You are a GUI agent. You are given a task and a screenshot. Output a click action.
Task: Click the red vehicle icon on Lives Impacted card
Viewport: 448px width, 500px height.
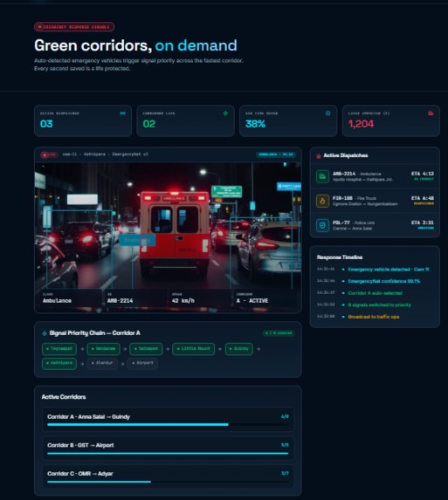pyautogui.click(x=431, y=113)
